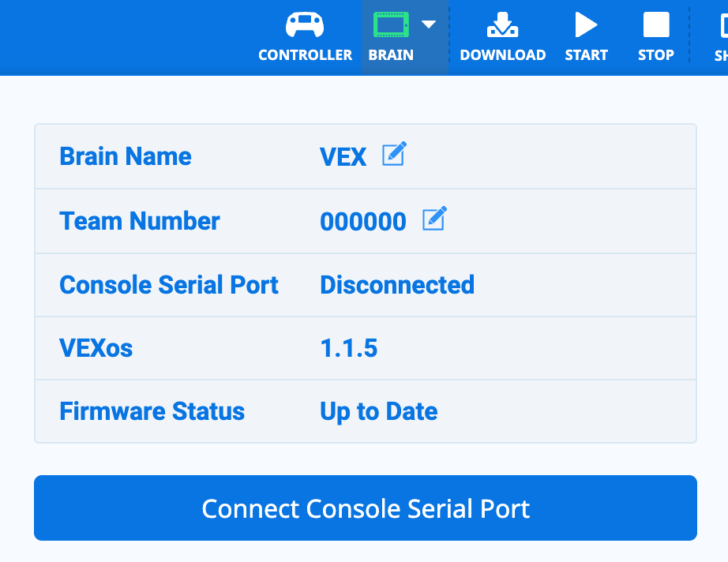
Task: Rename the brain labeled VEX
Action: pyautogui.click(x=343, y=155)
